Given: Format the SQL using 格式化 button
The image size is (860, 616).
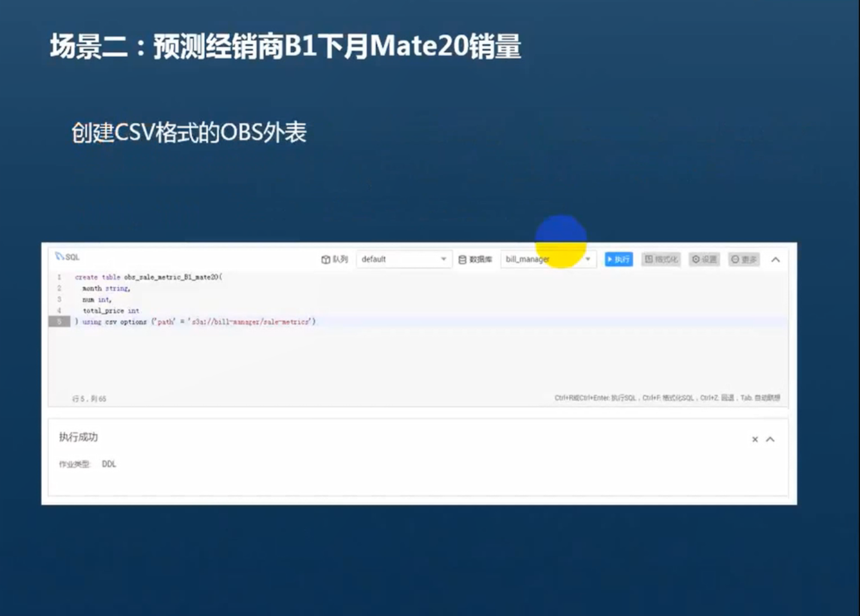Looking at the screenshot, I should pos(661,259).
